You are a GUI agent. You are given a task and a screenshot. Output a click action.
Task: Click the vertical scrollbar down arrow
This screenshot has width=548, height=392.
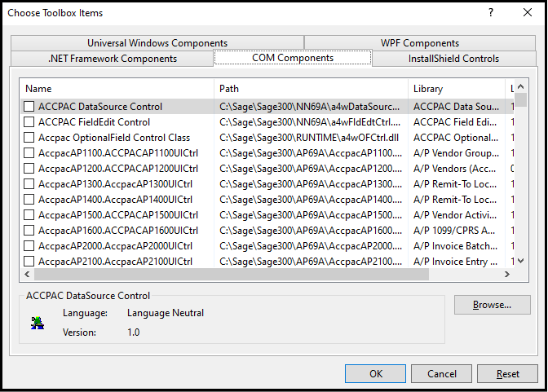(521, 261)
